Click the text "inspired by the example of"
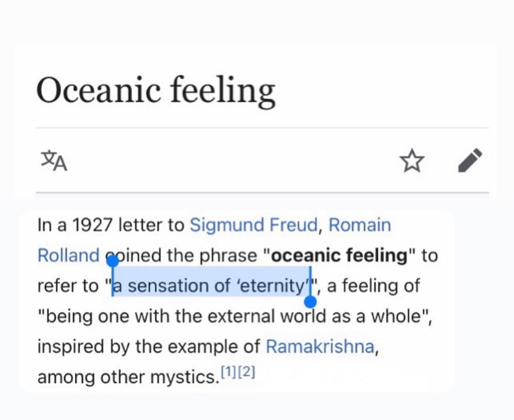This screenshot has height=420, width=514. pyautogui.click(x=149, y=347)
